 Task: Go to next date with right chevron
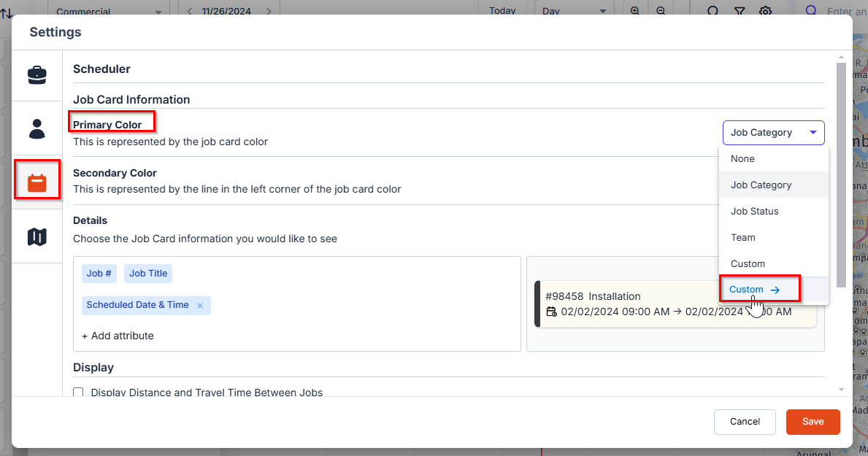[x=269, y=11]
